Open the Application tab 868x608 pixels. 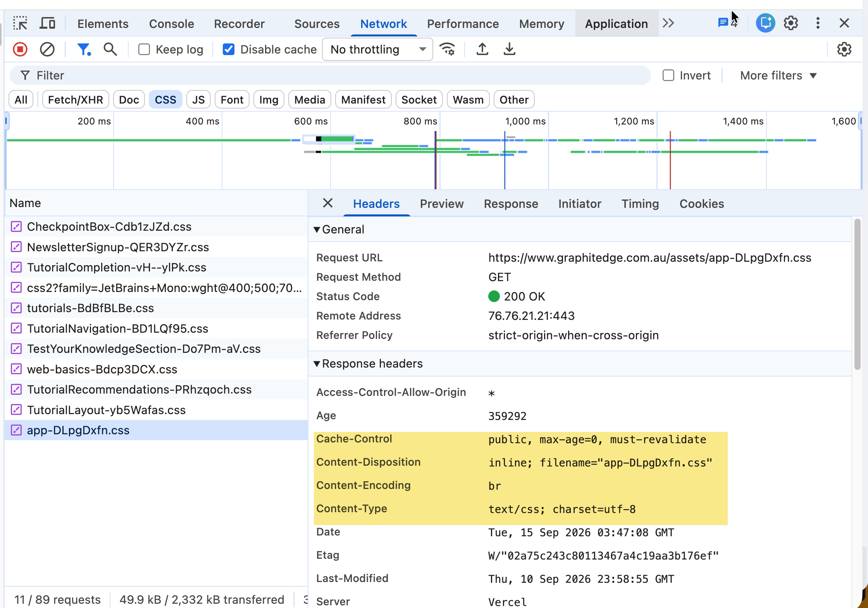click(x=616, y=24)
